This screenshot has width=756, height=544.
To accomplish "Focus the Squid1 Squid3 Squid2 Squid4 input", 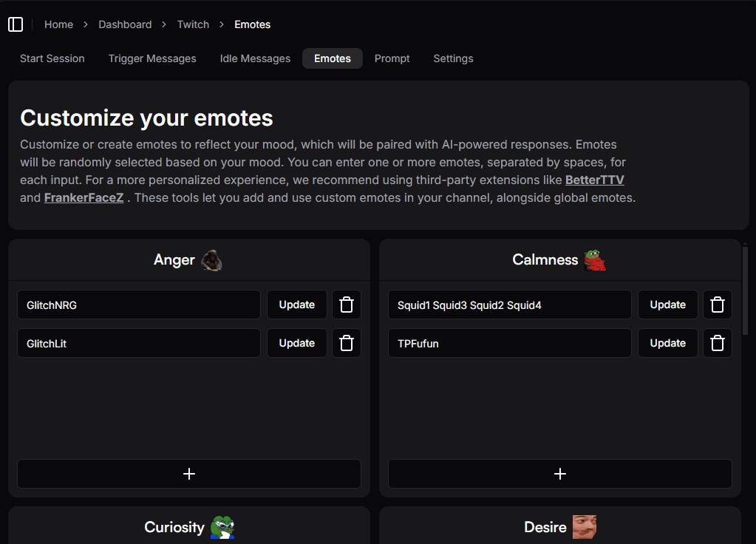I will click(510, 305).
